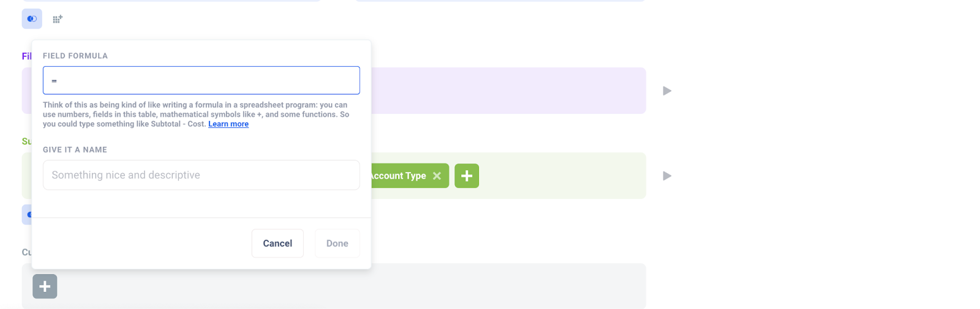Click the gray 'Cu' section heading

(x=27, y=252)
